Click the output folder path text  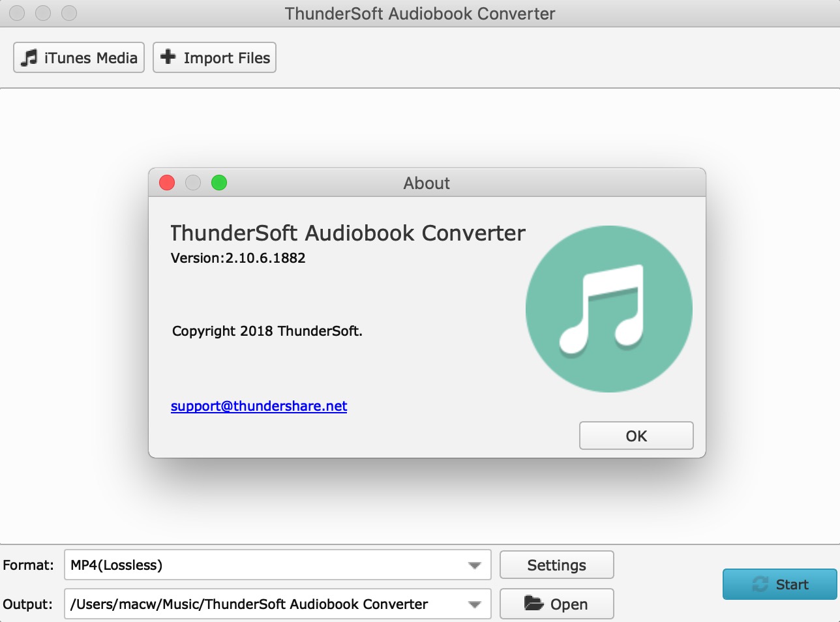coord(249,604)
